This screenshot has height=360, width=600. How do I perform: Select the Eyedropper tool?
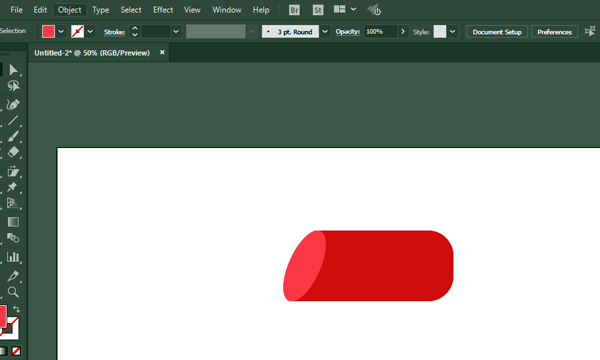[x=13, y=276]
